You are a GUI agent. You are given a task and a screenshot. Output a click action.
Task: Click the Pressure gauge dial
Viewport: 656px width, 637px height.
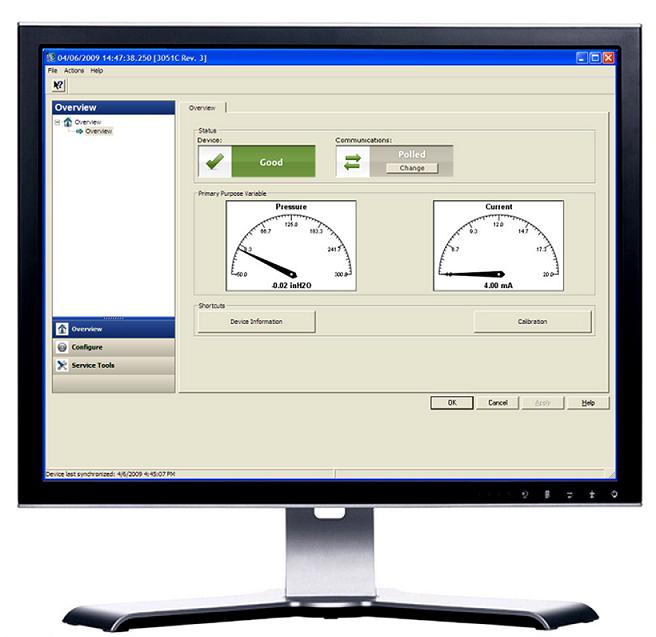tap(291, 246)
